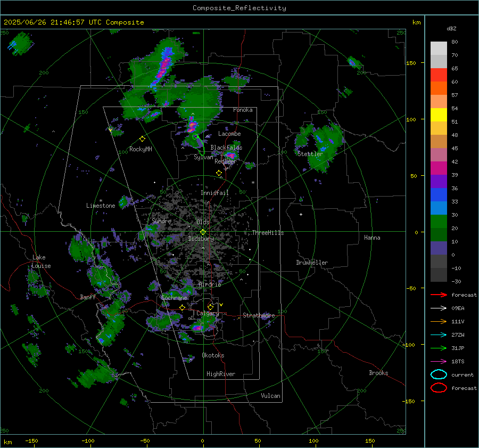Select the red 60-65 dBZ color swatch
The image size is (479, 448).
pyautogui.click(x=439, y=75)
